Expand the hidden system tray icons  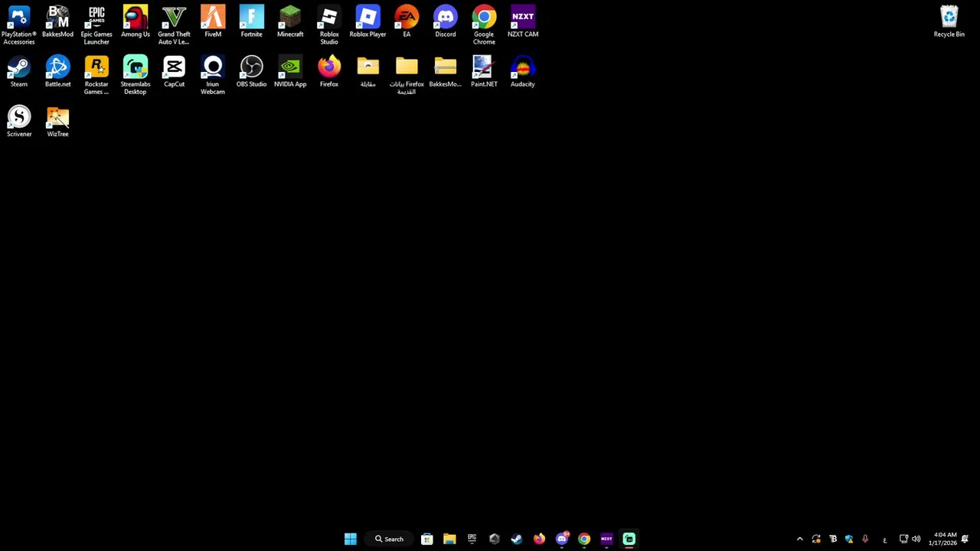(800, 539)
